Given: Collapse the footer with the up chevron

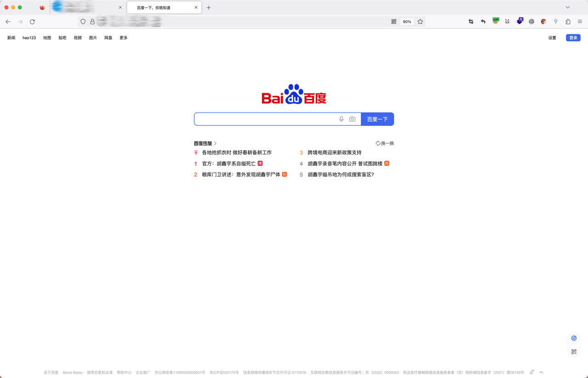Looking at the screenshot, I should click(x=541, y=372).
